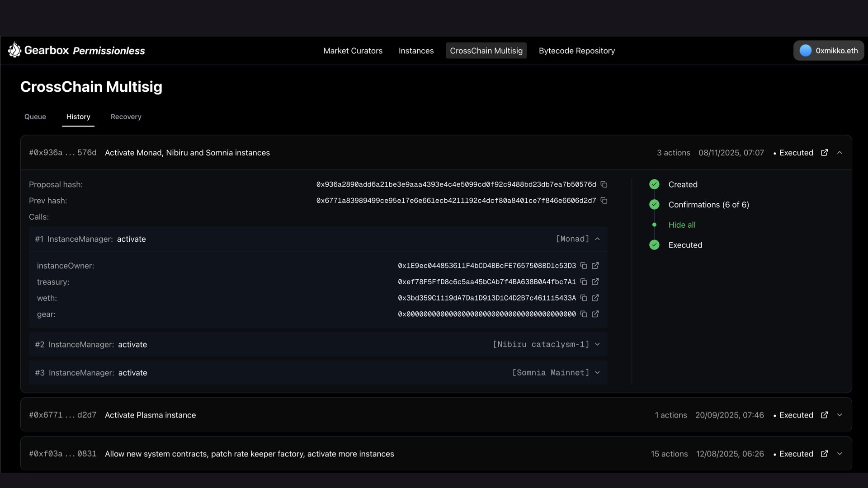This screenshot has height=488, width=868.
Task: Switch to the Recovery tab
Action: coord(126,117)
